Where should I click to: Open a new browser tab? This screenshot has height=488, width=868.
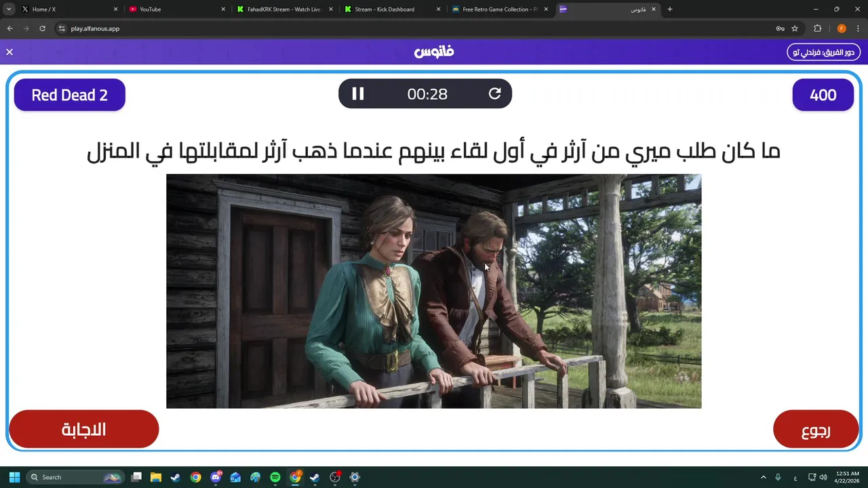click(670, 9)
